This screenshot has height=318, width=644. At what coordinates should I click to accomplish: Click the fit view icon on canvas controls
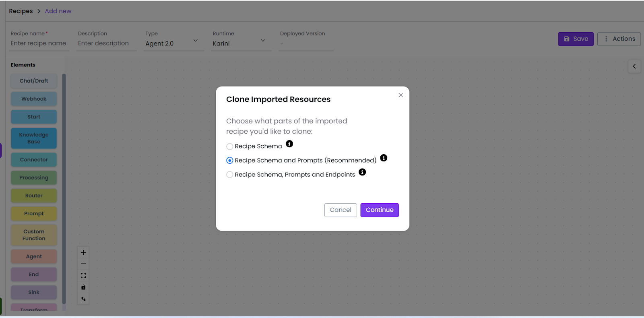pyautogui.click(x=83, y=276)
